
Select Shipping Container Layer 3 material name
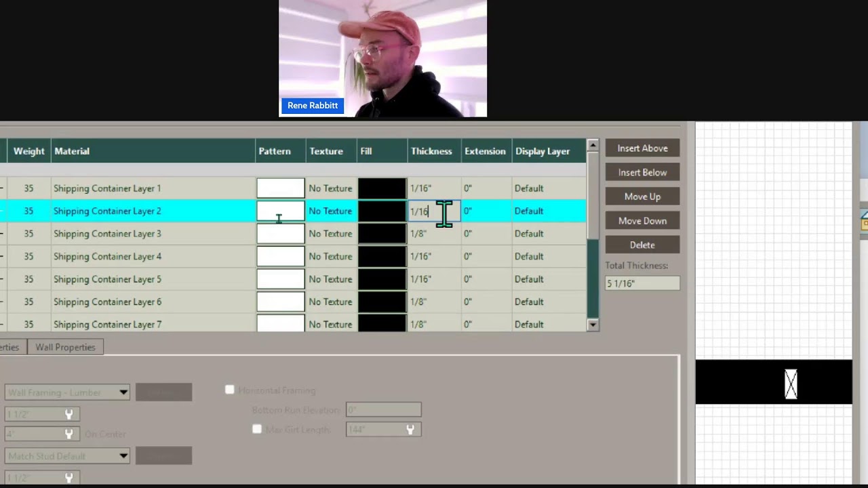(x=107, y=234)
